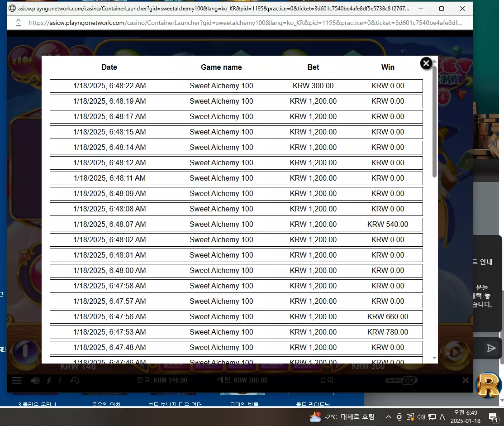Screen dimensions: 504x426
Task: Click the Play'n GO logo
Action: click(401, 381)
